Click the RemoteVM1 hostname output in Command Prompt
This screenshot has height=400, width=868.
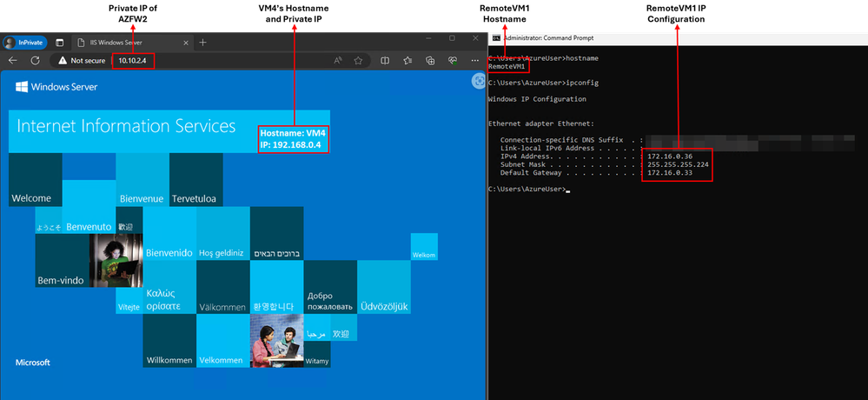point(507,66)
